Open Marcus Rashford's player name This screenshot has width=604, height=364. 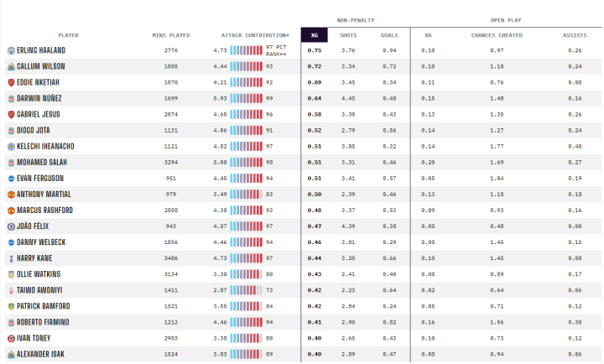coord(45,210)
